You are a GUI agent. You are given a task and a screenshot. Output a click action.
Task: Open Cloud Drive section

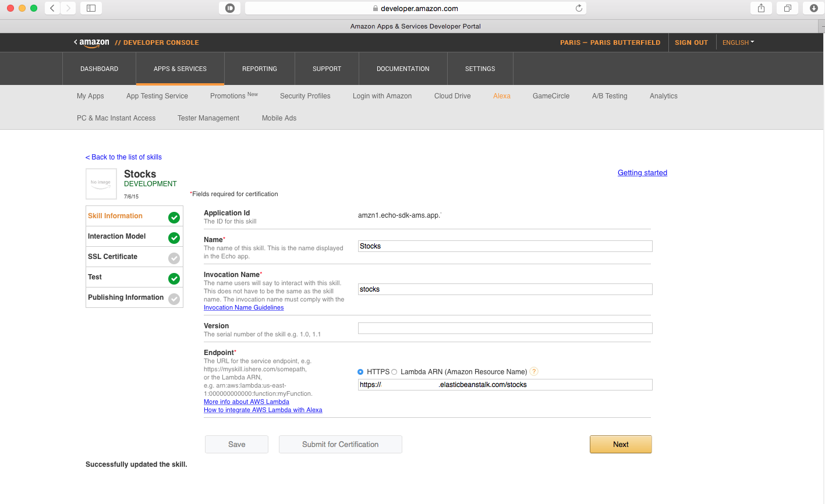[452, 96]
